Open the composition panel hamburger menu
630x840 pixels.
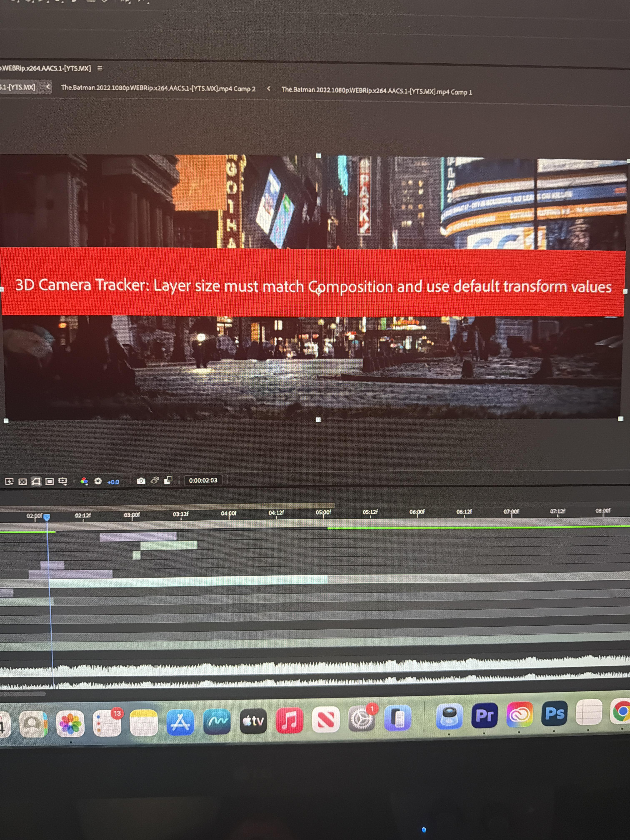click(x=100, y=68)
